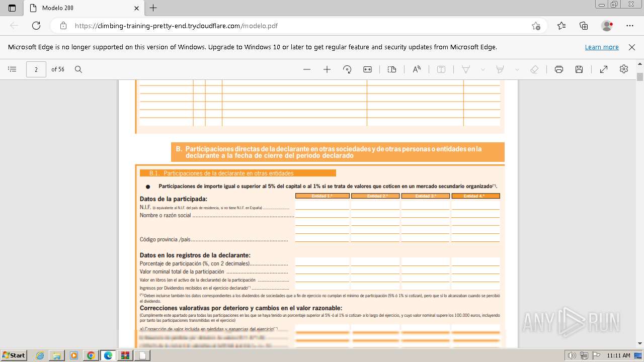Open the Windows Start menu
Viewport: 644px width, 362px height.
coord(14,355)
